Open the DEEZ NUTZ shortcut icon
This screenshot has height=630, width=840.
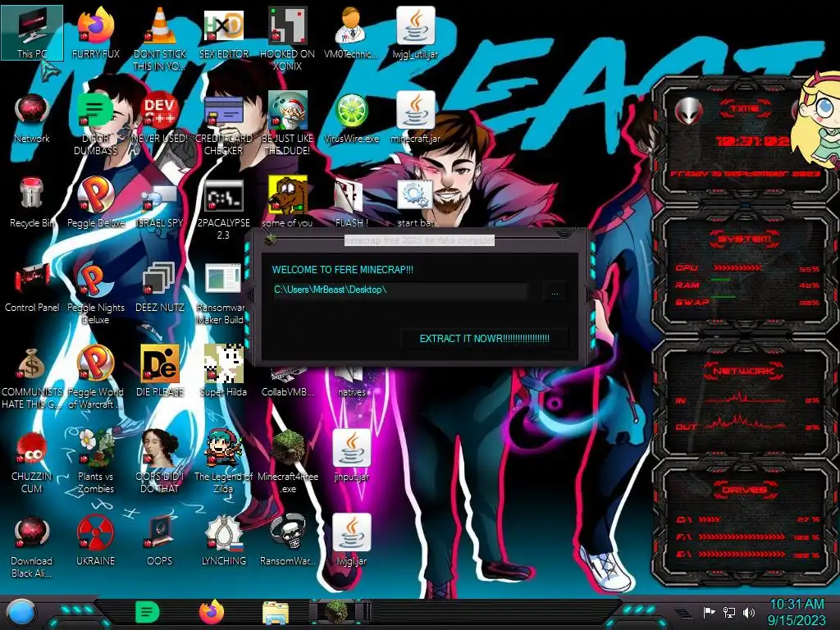(x=160, y=287)
